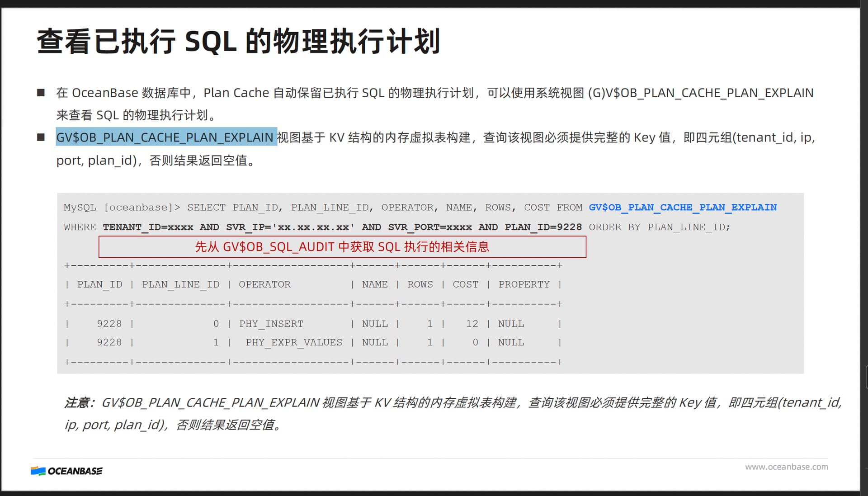The height and width of the screenshot is (496, 868).
Task: Click the highlighted GV$OB_PLAN_CACHE_PLAN_EXPLAIN text in second bullet
Action: (166, 137)
